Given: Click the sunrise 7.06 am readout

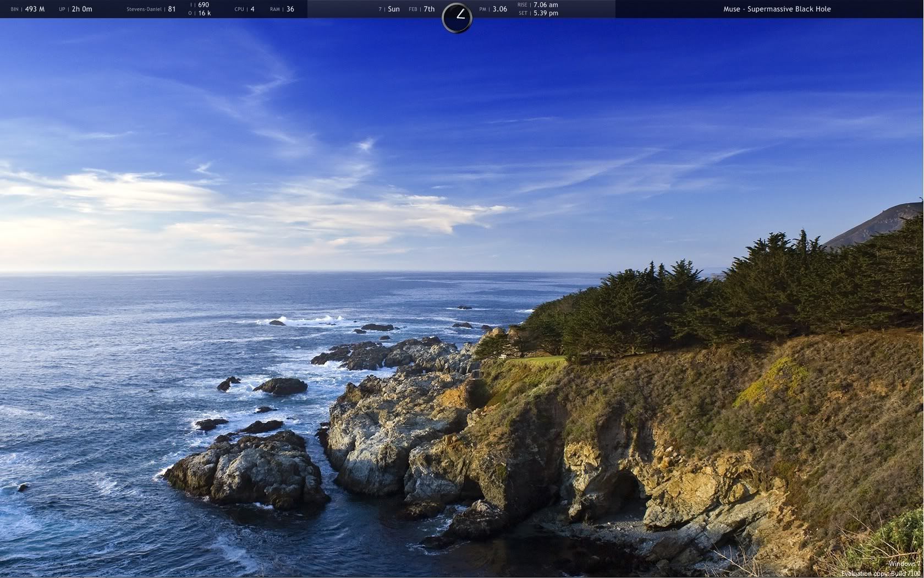Looking at the screenshot, I should point(546,5).
